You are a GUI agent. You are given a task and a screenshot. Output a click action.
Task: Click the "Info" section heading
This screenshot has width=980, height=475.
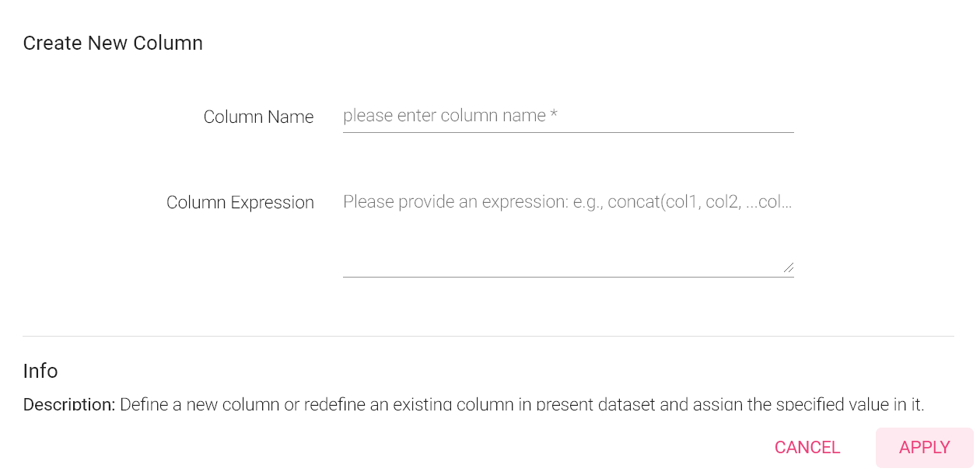[x=40, y=372]
